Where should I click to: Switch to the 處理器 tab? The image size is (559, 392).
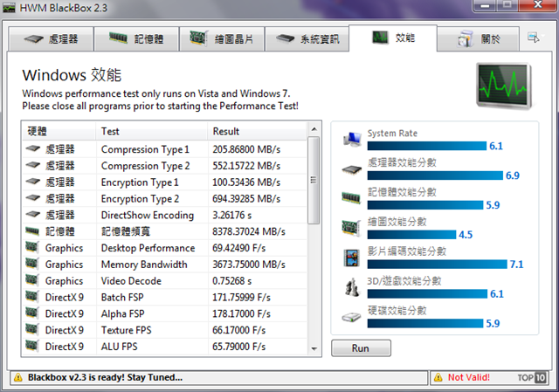pyautogui.click(x=51, y=38)
